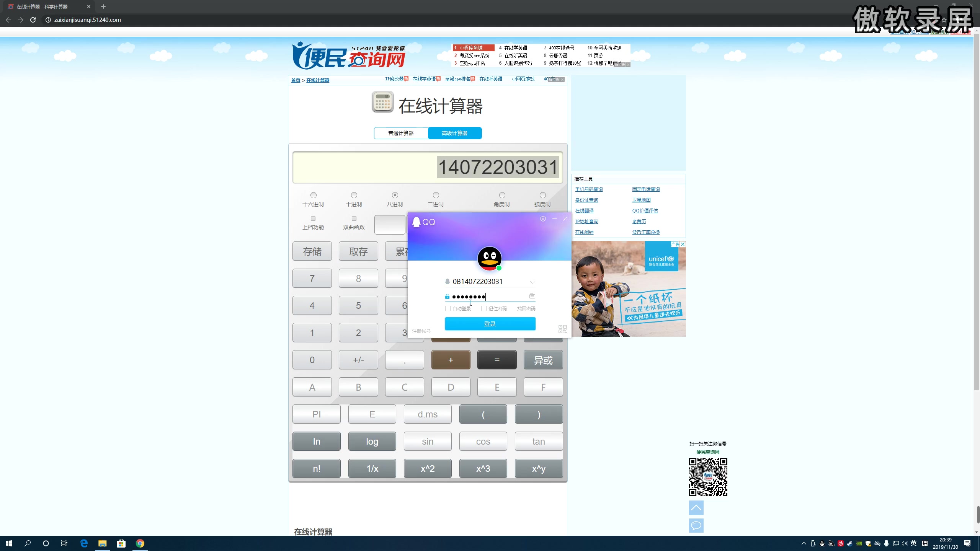Click the brown plus key
980x551 pixels.
coord(451,360)
